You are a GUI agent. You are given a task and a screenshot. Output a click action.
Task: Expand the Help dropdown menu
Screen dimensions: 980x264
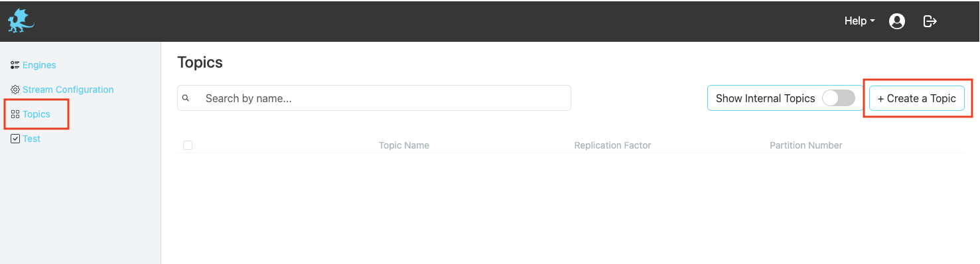point(859,21)
